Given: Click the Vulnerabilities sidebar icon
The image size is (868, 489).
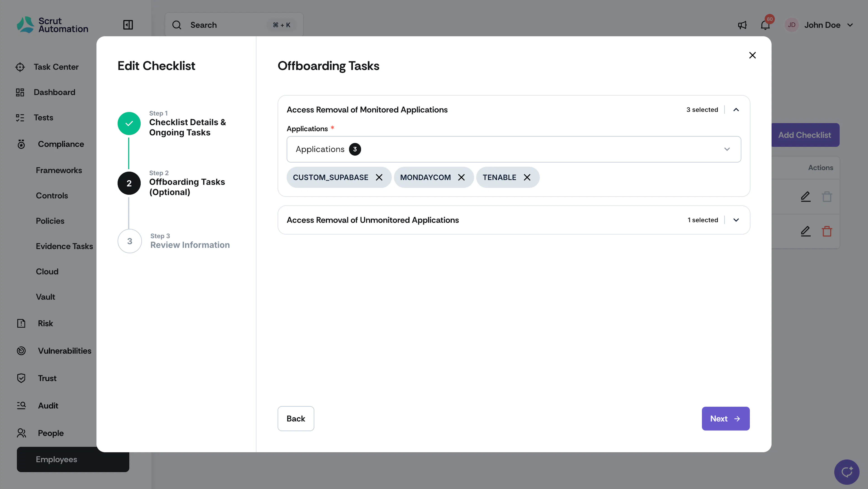Looking at the screenshot, I should (x=21, y=351).
